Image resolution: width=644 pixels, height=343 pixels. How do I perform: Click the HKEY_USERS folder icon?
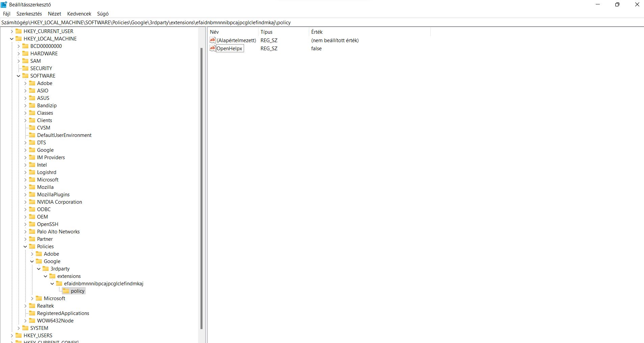pos(19,335)
